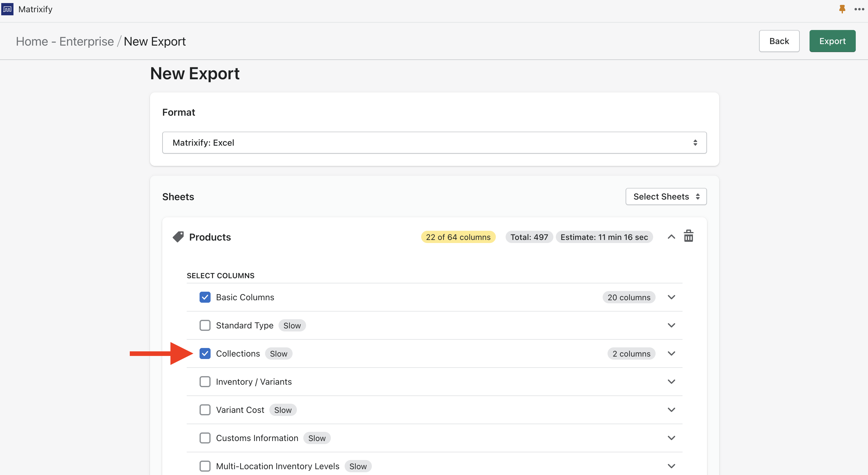Screen dimensions: 868x475
Task: Click the New Export page heading
Action: tap(195, 73)
